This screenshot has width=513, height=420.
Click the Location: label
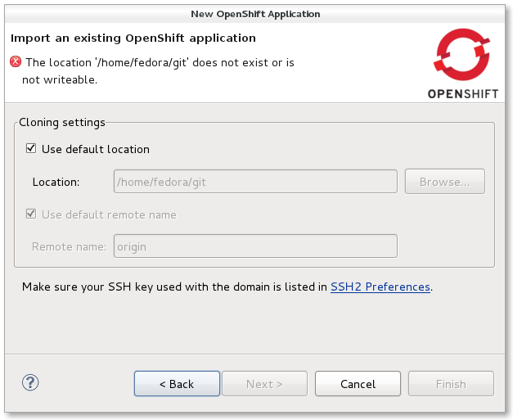click(56, 182)
